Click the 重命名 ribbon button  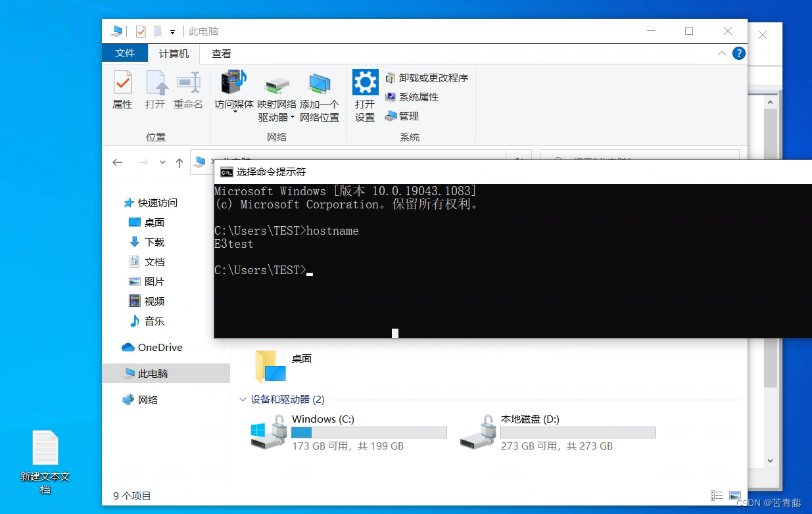pos(189,90)
